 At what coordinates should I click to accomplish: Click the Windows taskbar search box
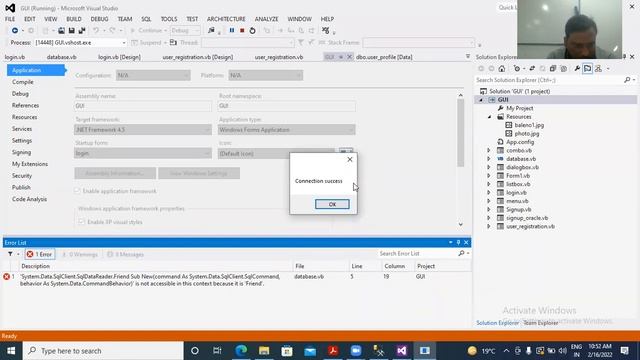(103, 351)
